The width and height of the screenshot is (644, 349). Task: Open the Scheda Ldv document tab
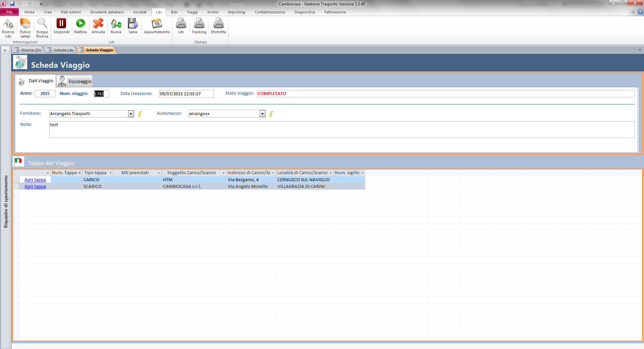tap(60, 50)
